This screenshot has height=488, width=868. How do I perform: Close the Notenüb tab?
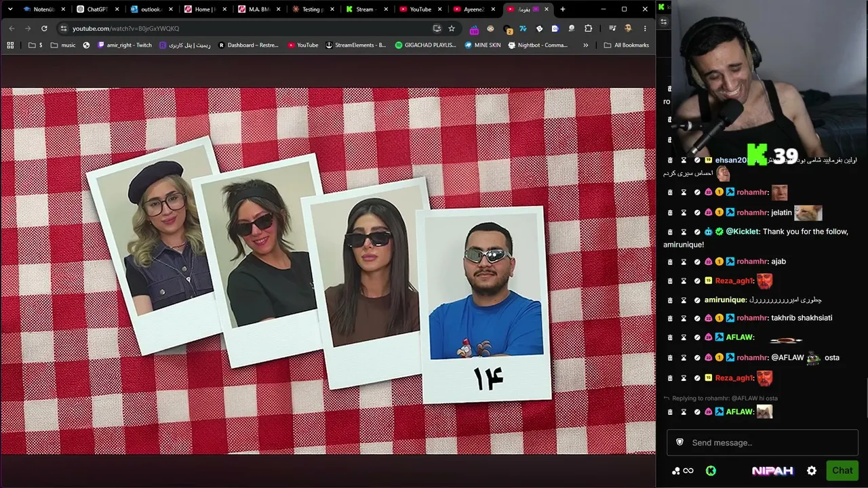[64, 9]
